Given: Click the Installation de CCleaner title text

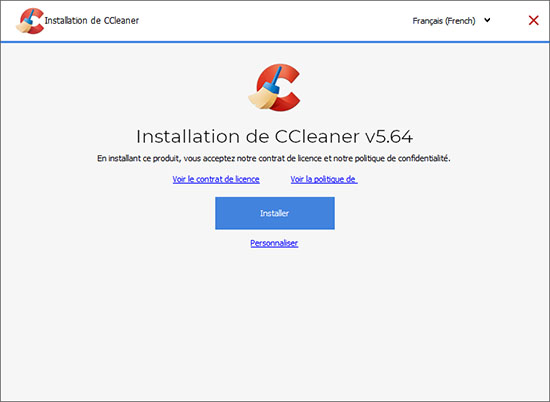Looking at the screenshot, I should (92, 21).
